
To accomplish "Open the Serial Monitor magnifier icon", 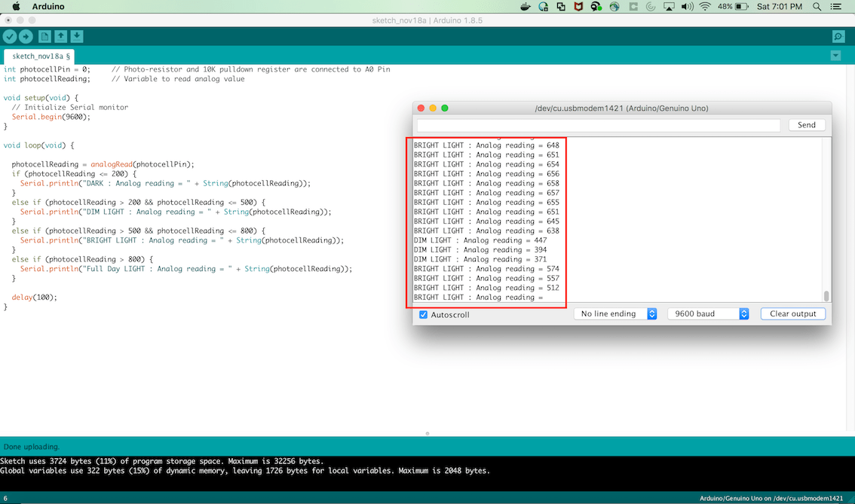I will point(838,36).
